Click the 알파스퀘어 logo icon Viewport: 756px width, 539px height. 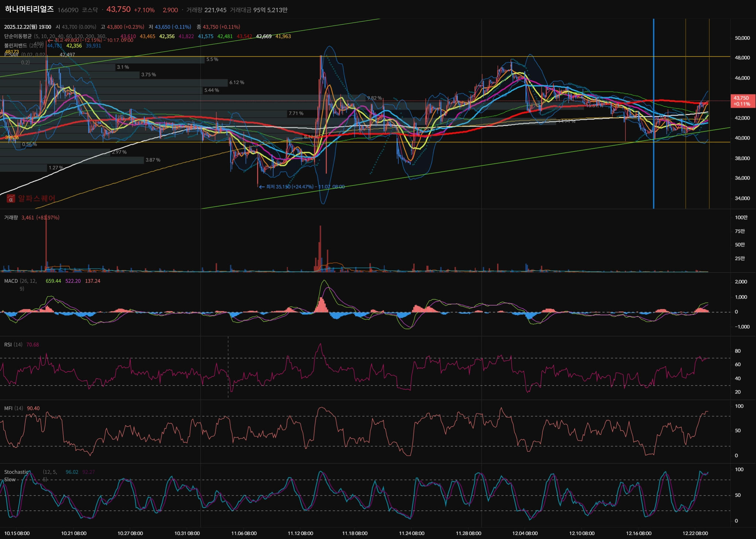(x=11, y=199)
